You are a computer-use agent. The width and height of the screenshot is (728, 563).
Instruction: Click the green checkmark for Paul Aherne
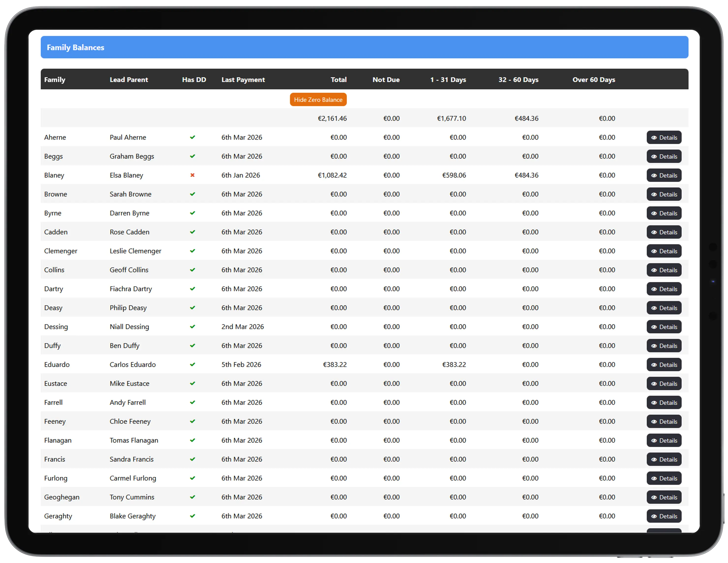tap(192, 137)
